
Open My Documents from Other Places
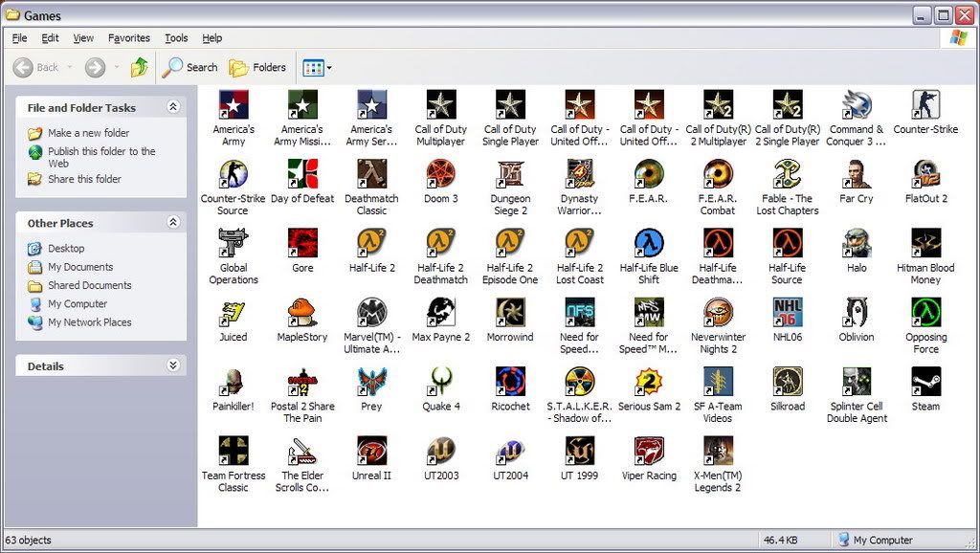[80, 267]
